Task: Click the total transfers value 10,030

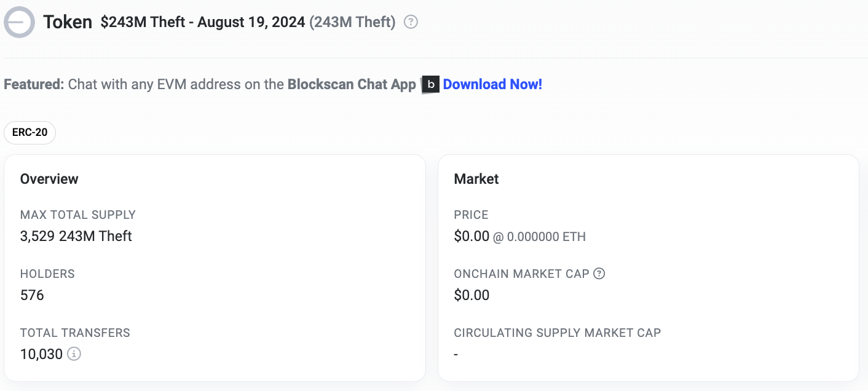Action: coord(42,354)
